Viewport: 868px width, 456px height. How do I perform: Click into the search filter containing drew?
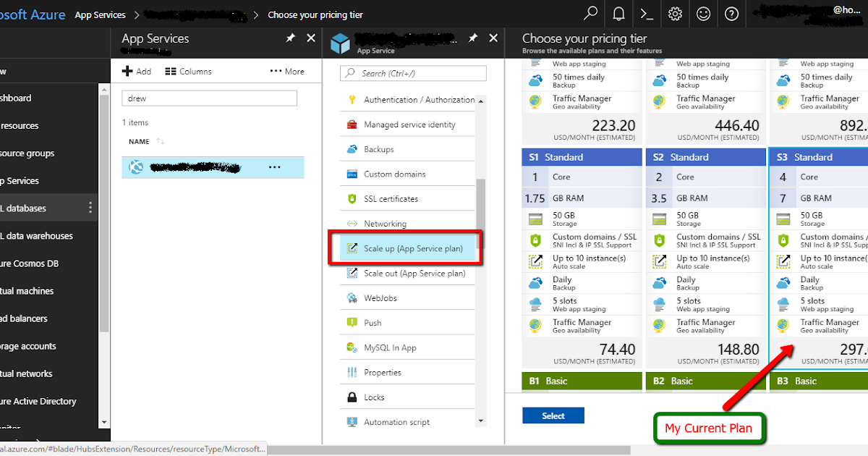(x=209, y=97)
